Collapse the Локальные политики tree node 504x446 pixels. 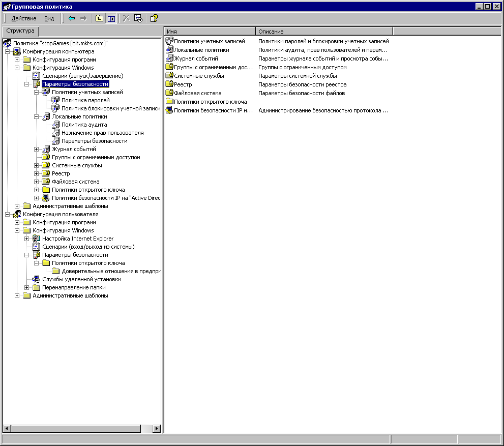point(36,116)
